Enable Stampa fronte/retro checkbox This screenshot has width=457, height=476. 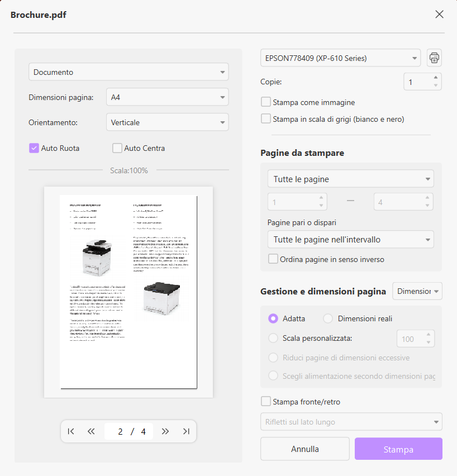[266, 401]
